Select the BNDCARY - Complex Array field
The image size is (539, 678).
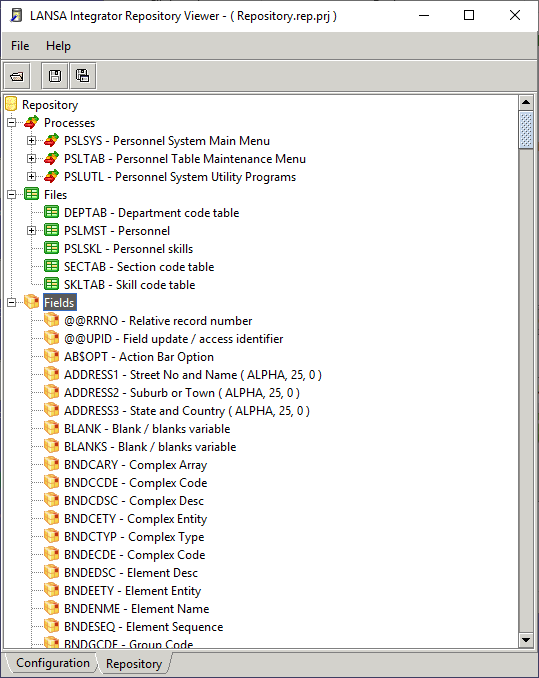pos(135,465)
